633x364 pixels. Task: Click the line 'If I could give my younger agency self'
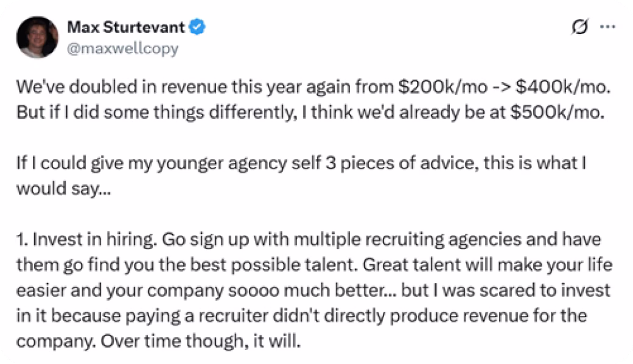click(243, 163)
